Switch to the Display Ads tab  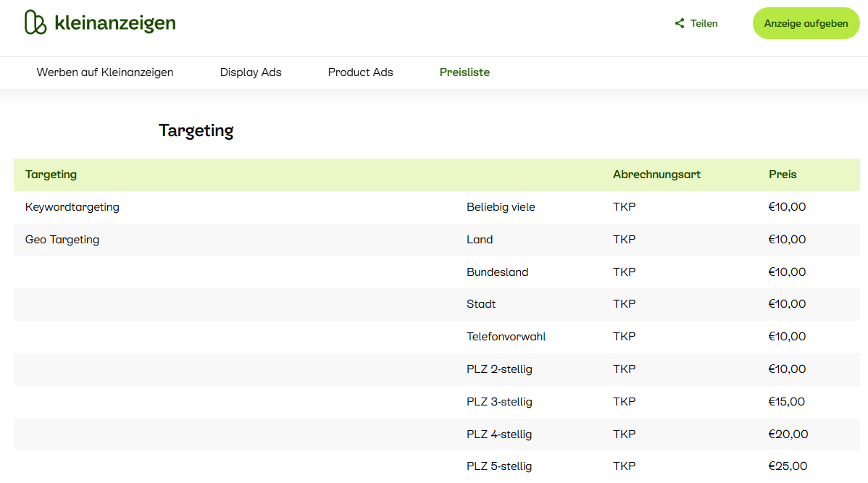point(251,72)
